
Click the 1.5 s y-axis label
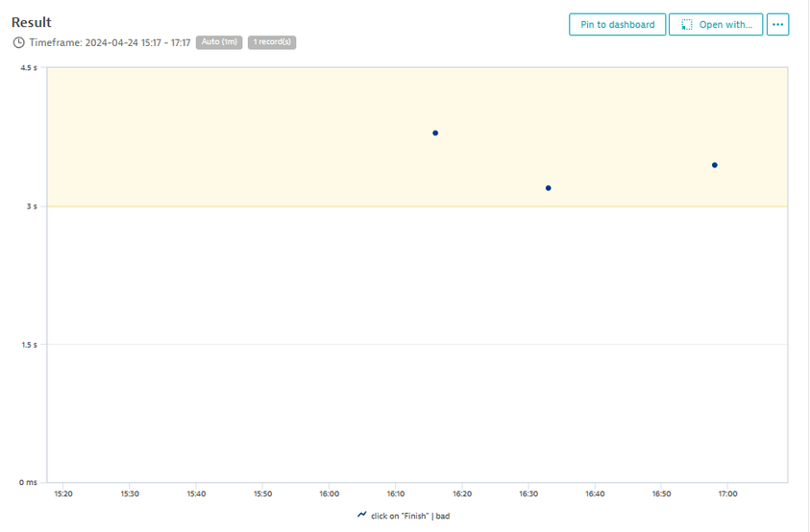tap(29, 345)
